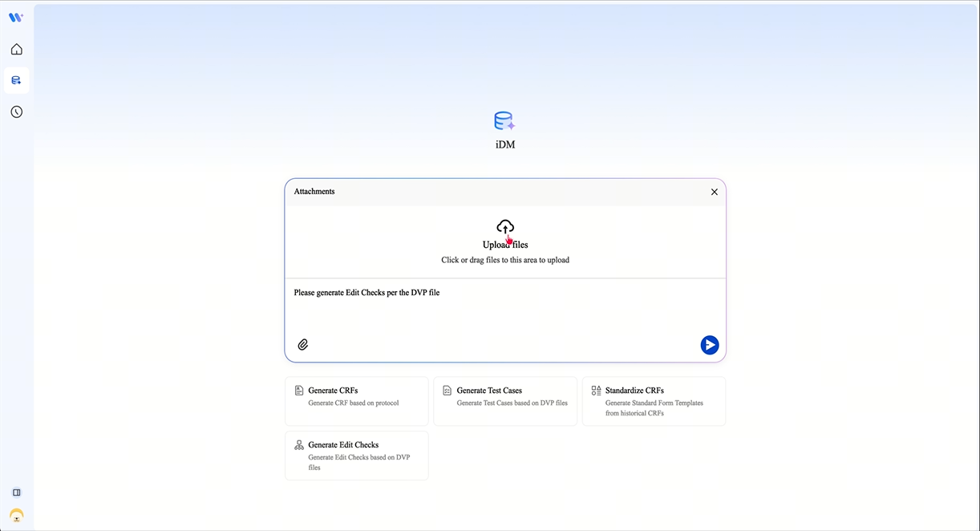Click the "Attachments" header label
The width and height of the screenshot is (980, 531).
[x=314, y=192]
